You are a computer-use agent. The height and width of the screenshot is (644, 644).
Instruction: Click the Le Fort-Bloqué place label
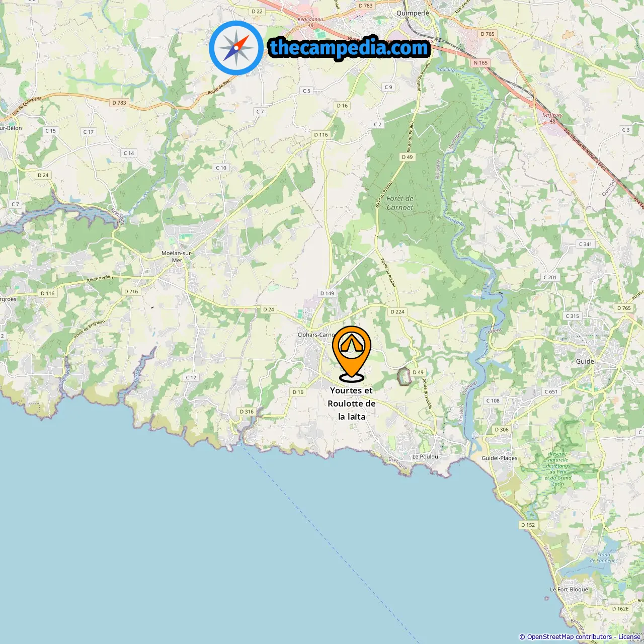(x=569, y=590)
